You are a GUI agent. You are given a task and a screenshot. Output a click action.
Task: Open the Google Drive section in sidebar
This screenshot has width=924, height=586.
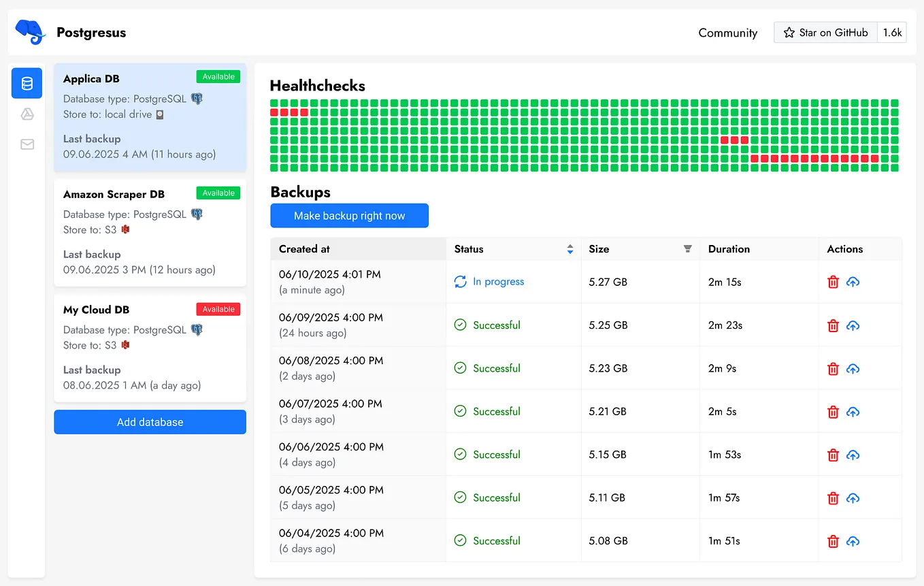[27, 114]
